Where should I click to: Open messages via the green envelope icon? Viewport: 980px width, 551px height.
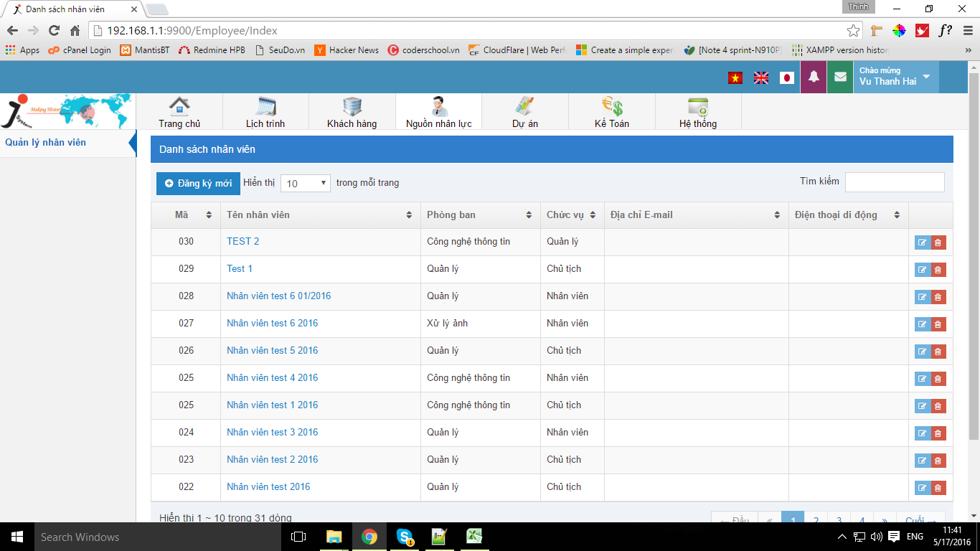tap(839, 77)
